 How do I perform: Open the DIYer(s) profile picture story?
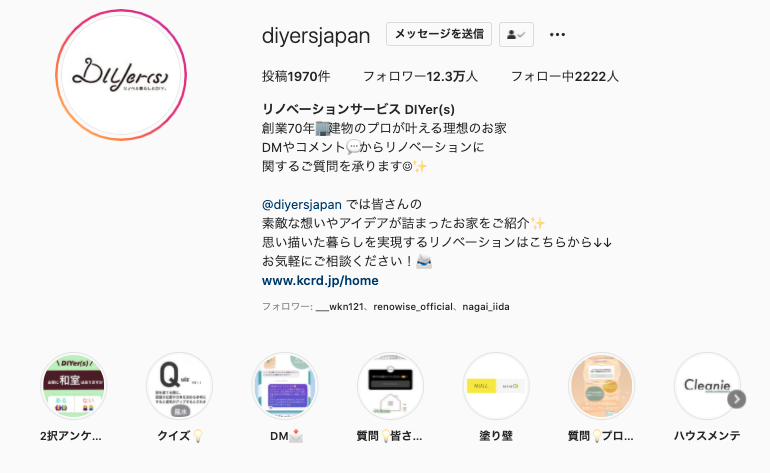(x=121, y=75)
